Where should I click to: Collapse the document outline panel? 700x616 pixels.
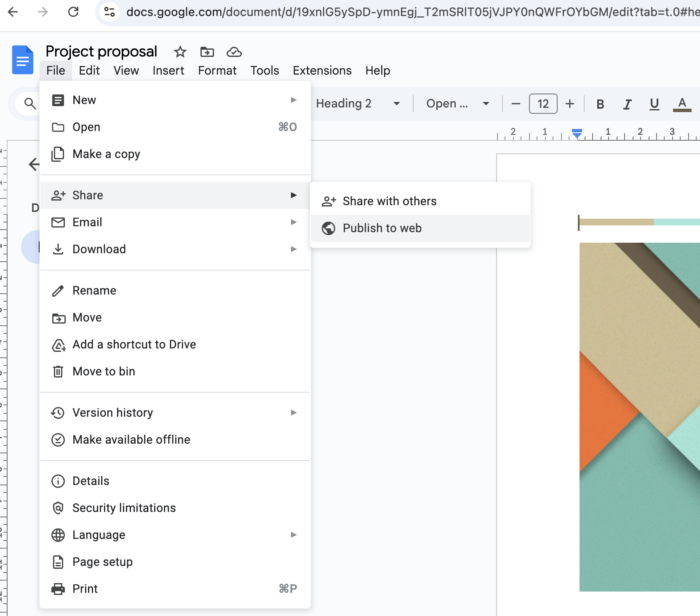34,164
